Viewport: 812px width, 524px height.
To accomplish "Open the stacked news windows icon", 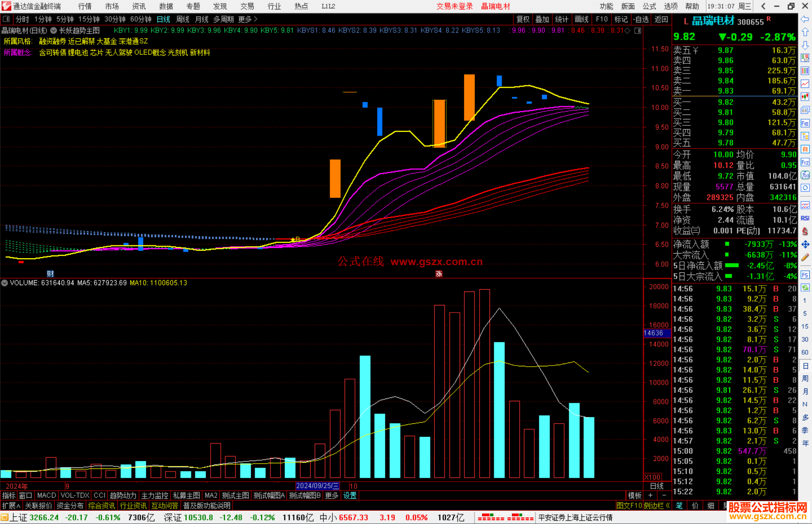I will pos(805,110).
